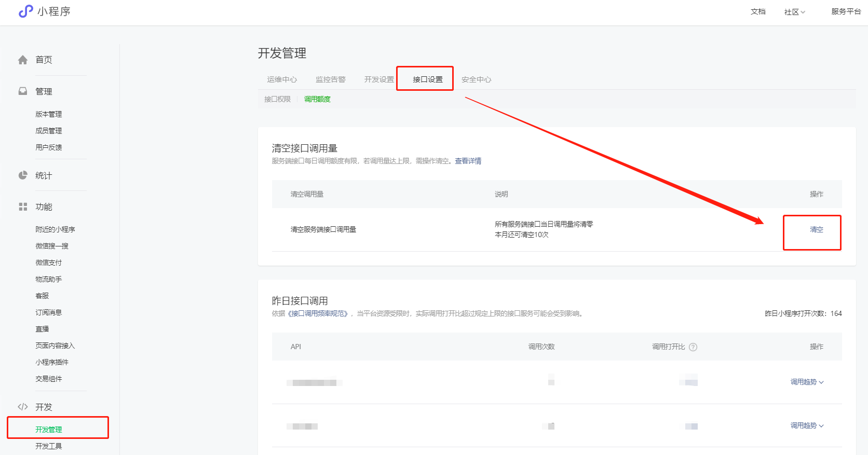Click the grid icon beside 功能
This screenshot has height=455, width=868.
(x=23, y=206)
